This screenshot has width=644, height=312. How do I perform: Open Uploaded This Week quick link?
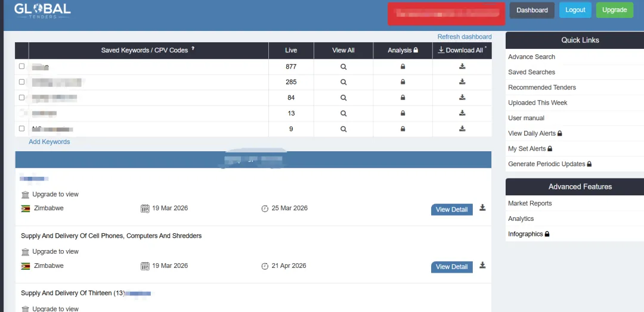pyautogui.click(x=538, y=102)
